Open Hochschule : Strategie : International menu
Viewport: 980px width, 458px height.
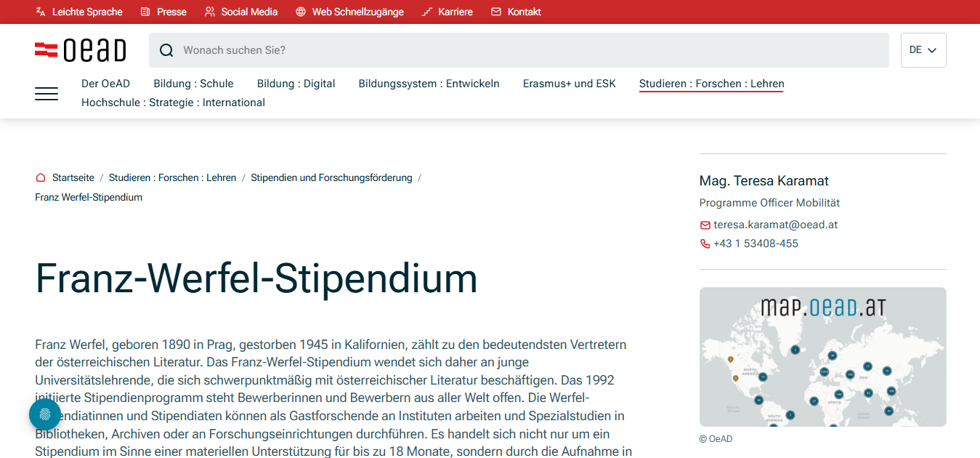tap(173, 103)
